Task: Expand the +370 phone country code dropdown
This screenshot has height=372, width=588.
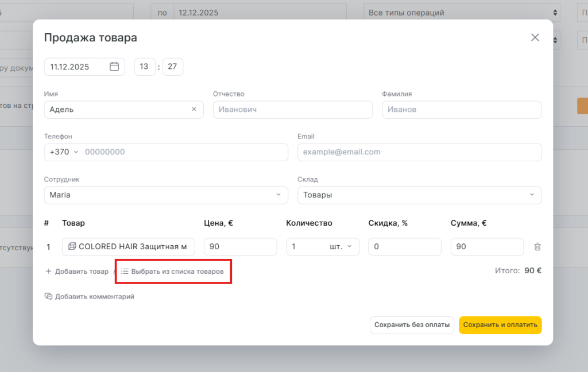Action: (64, 152)
